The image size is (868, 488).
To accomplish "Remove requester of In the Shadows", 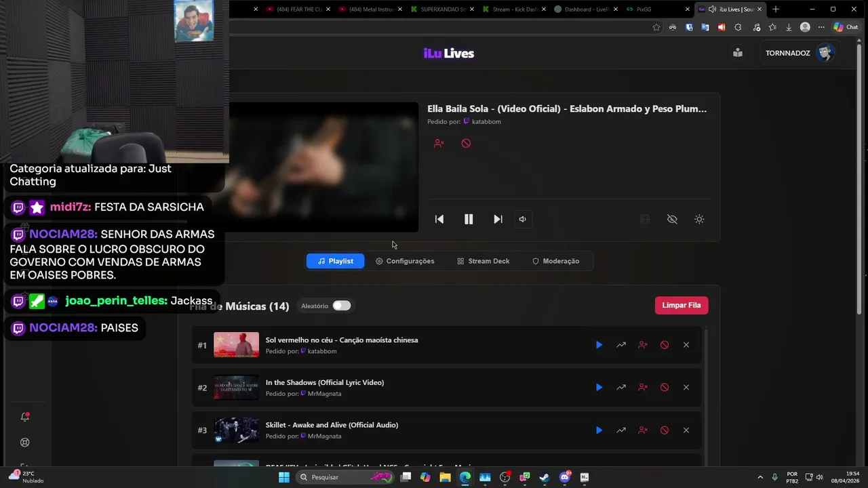I will coord(642,387).
